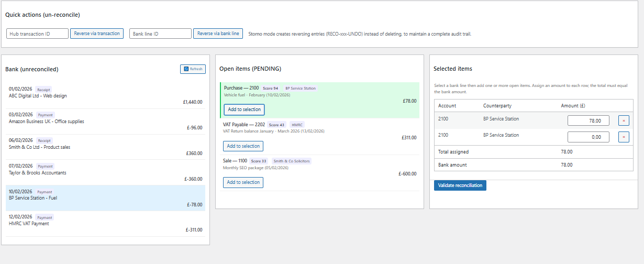Select Taylor & Brooks Accountants bank line
This screenshot has height=264, width=644.
click(x=105, y=172)
